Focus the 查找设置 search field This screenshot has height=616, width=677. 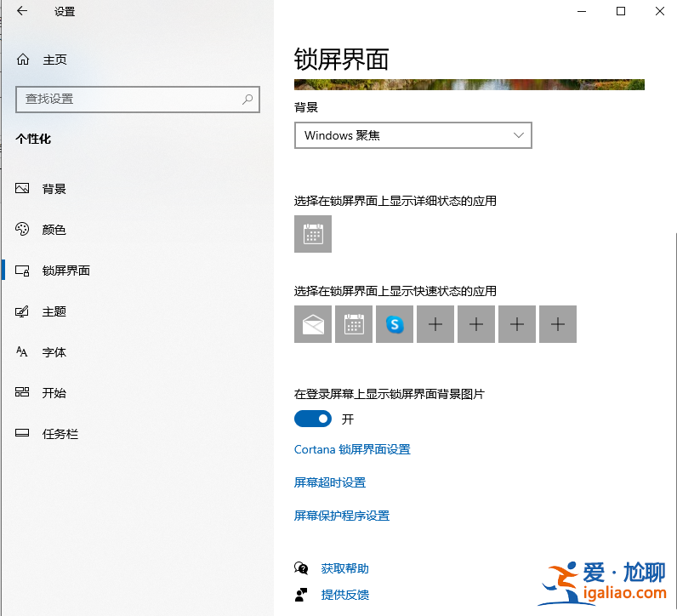point(138,100)
